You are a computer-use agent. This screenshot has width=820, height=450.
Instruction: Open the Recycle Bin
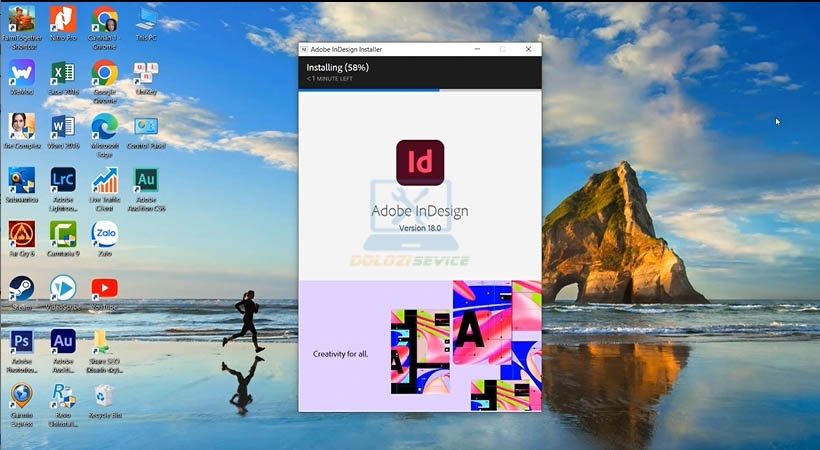(x=105, y=396)
